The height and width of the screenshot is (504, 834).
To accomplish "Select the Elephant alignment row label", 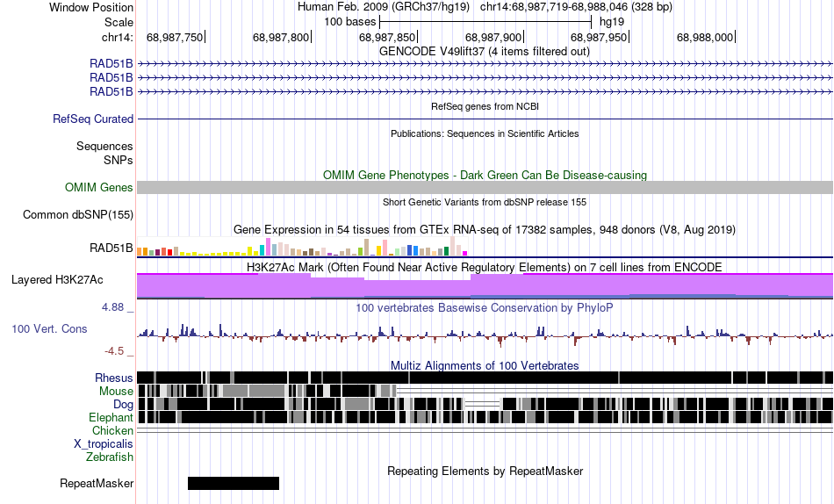I will (x=111, y=417).
